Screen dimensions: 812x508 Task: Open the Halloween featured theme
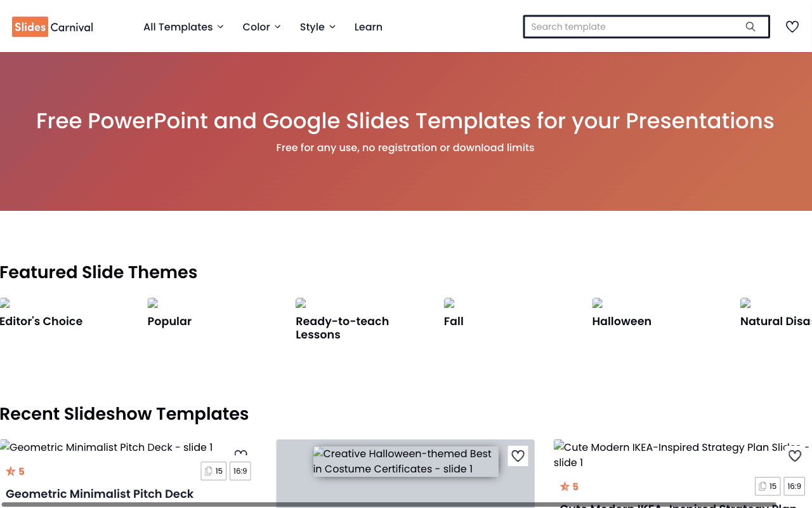[622, 321]
